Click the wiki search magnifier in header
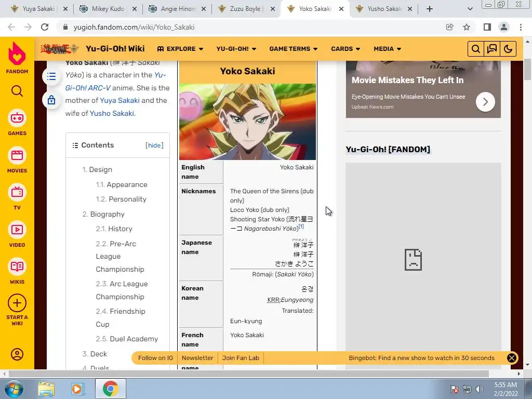The width and height of the screenshot is (532, 399). [x=476, y=49]
